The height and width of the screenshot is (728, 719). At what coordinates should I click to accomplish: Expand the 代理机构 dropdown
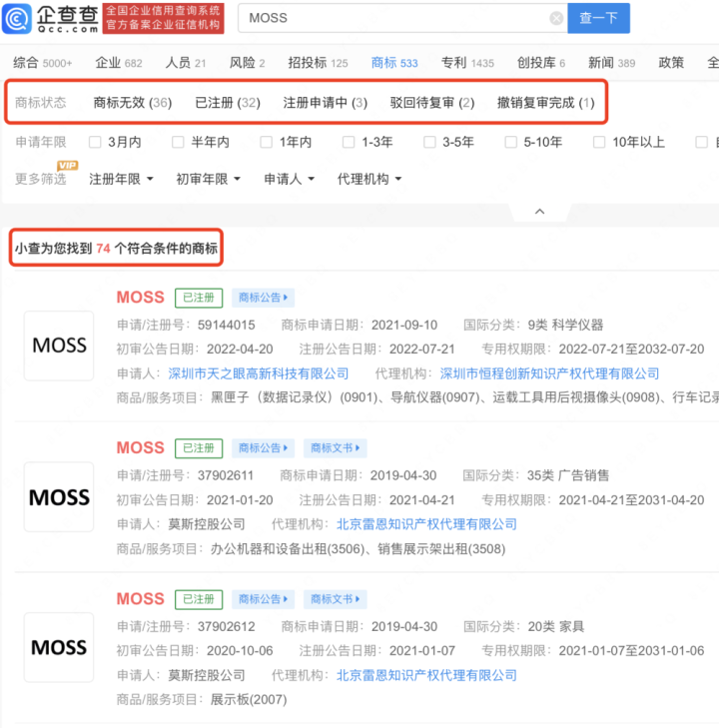tap(369, 179)
